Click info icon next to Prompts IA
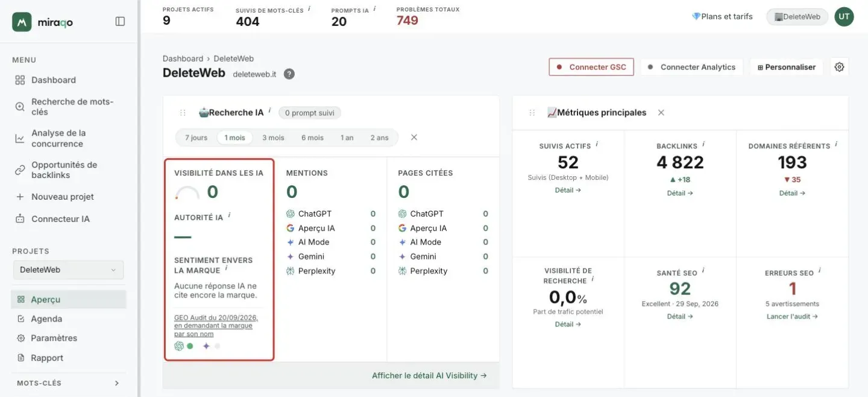Image resolution: width=868 pixels, height=397 pixels. pos(374,8)
